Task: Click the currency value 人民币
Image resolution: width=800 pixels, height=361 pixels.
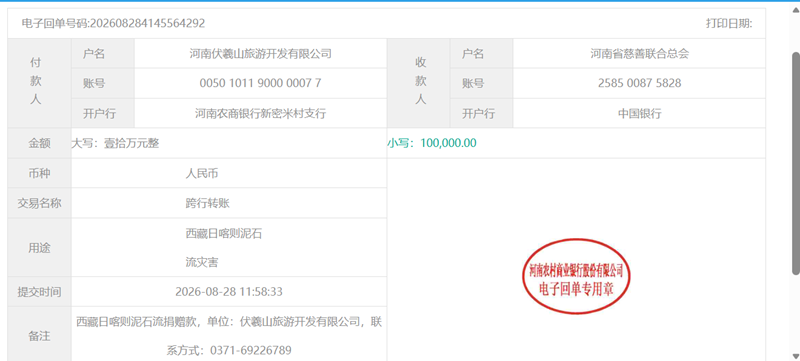Action: tap(202, 173)
